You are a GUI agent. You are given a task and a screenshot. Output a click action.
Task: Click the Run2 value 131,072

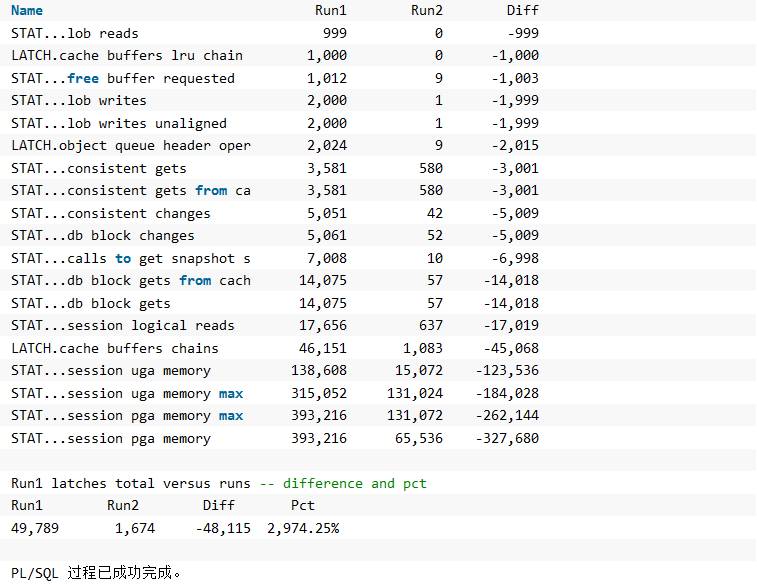415,416
